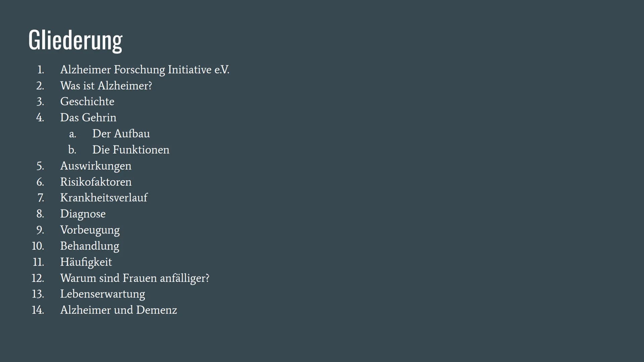Select sub-item Der Aufbau

click(121, 134)
